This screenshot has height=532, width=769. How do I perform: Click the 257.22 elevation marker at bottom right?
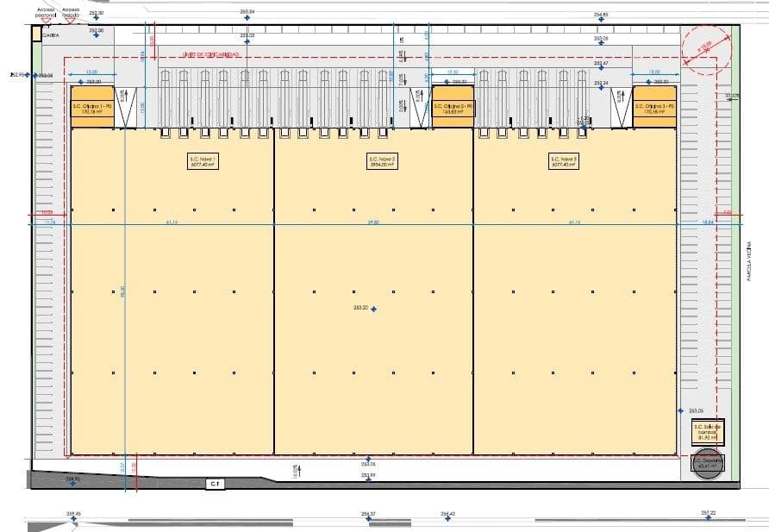pyautogui.click(x=708, y=518)
